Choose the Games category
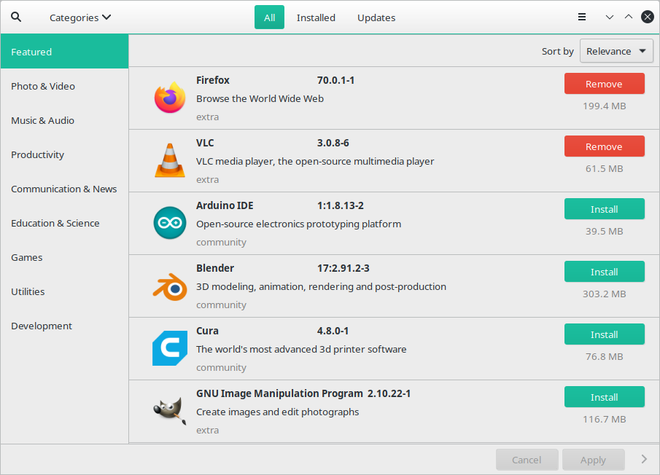This screenshot has width=660, height=475. [64, 257]
